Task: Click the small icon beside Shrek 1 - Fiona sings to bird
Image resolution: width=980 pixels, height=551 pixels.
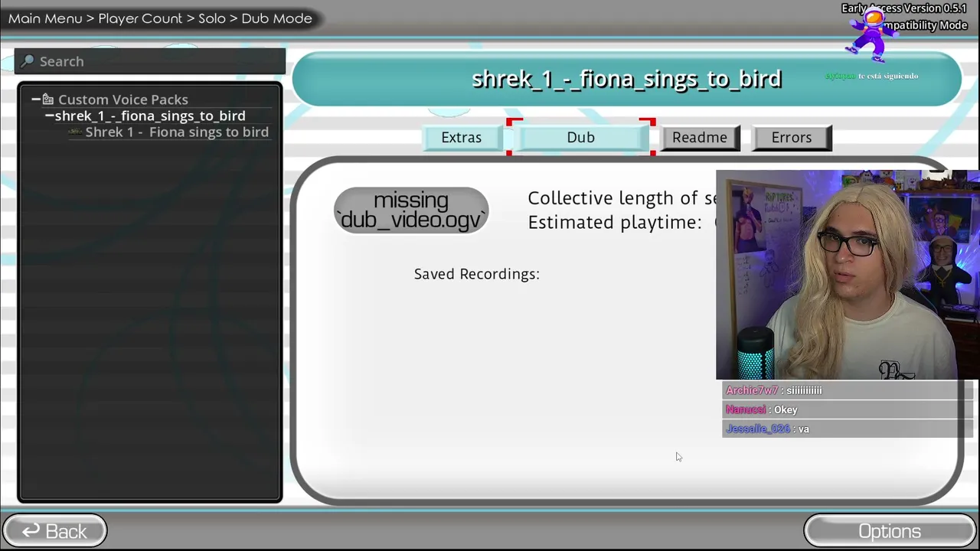Action: (x=75, y=132)
